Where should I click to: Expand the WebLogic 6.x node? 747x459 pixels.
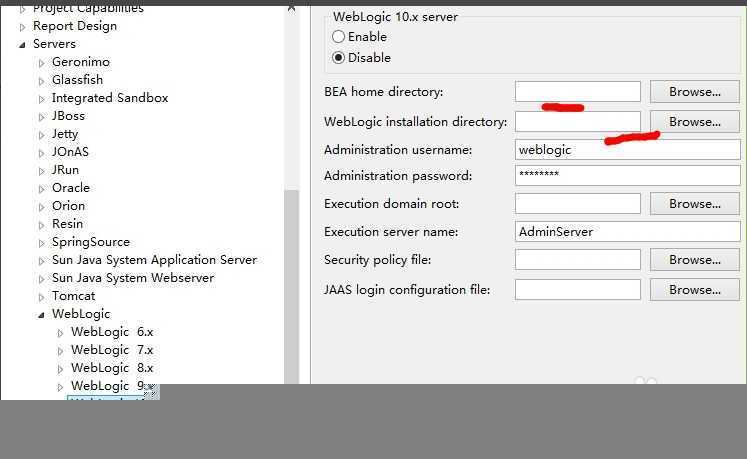tap(60, 333)
